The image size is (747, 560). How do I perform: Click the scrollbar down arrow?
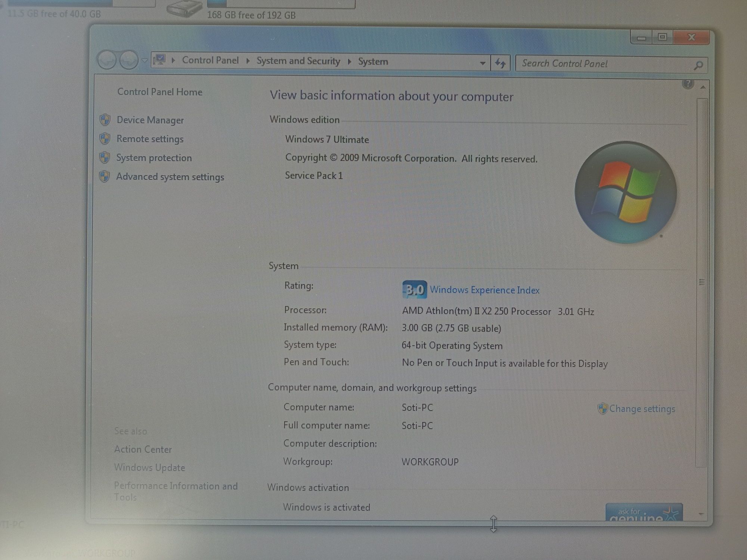[x=701, y=514]
